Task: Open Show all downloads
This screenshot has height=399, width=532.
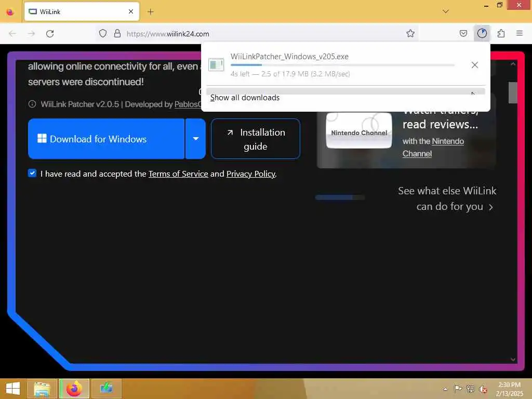Action: tap(345, 97)
